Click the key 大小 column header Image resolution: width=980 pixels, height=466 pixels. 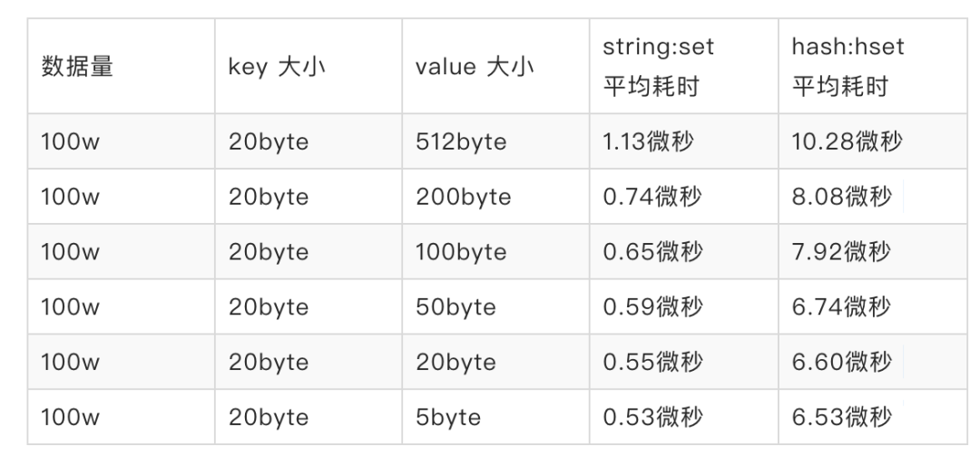pyautogui.click(x=277, y=67)
